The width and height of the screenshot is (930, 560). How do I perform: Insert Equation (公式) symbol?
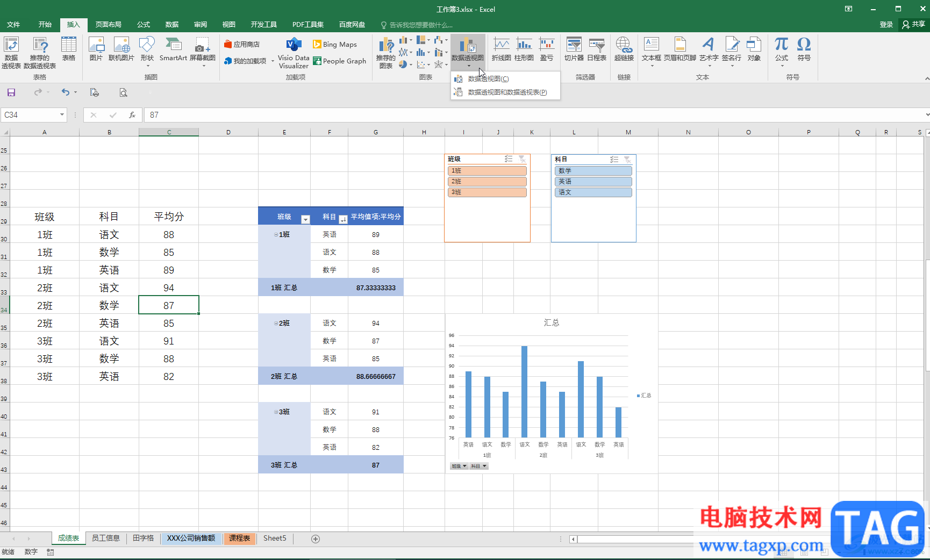(782, 52)
